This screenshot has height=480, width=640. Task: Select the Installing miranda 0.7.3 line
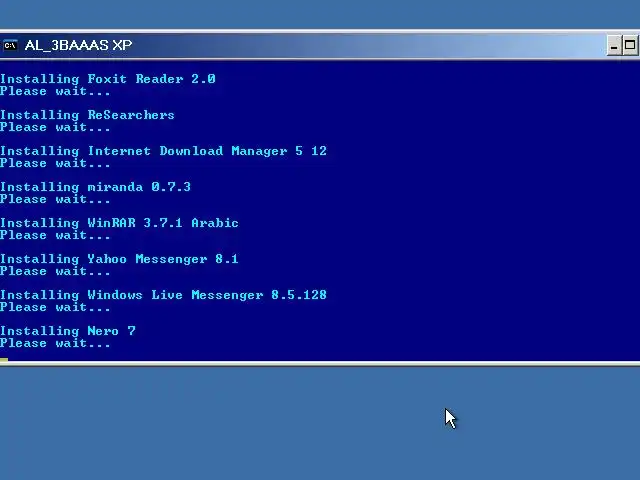pos(95,187)
